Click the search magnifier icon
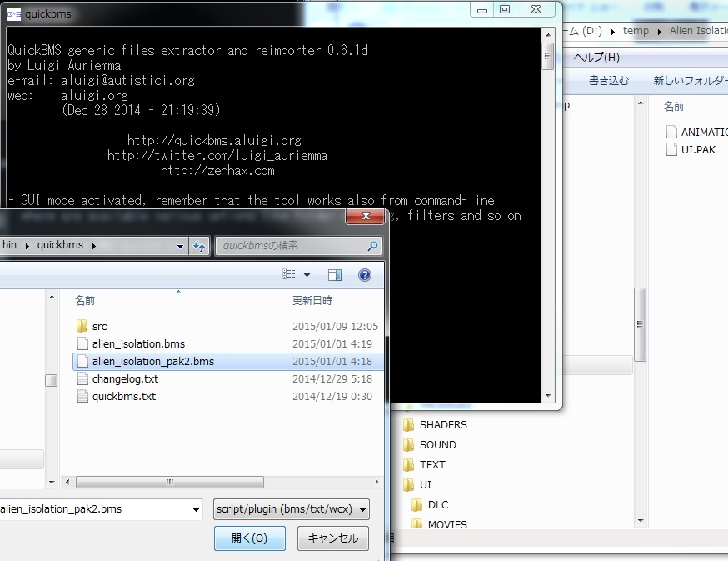The image size is (728, 561). (x=372, y=246)
